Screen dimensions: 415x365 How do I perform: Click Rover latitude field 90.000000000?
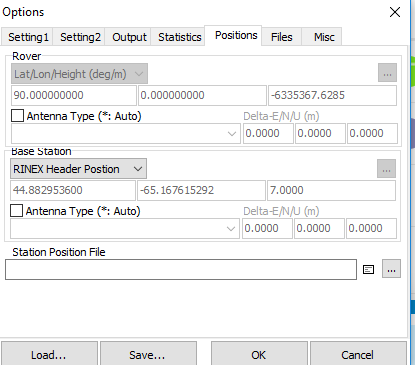[74, 95]
